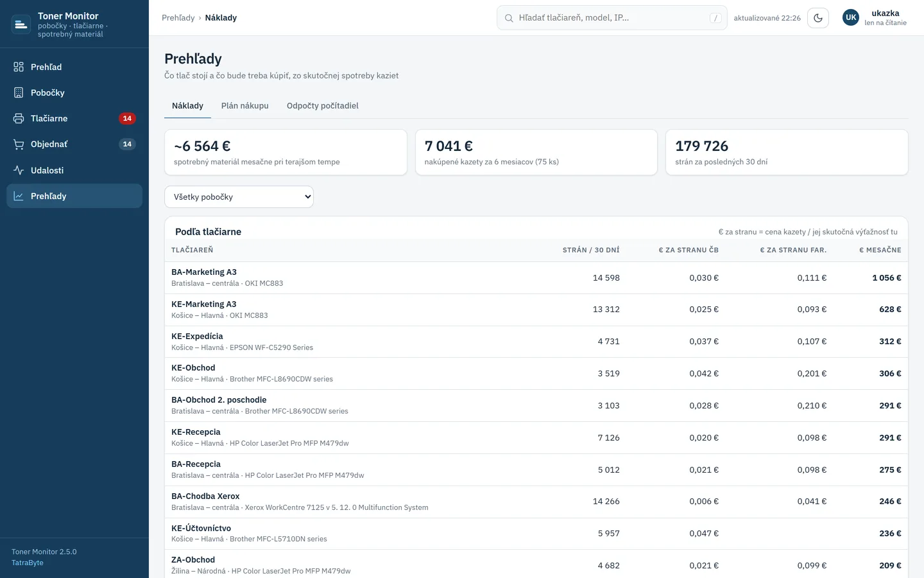Switch to the Náklady tab
Image resolution: width=924 pixels, height=578 pixels.
tap(187, 106)
